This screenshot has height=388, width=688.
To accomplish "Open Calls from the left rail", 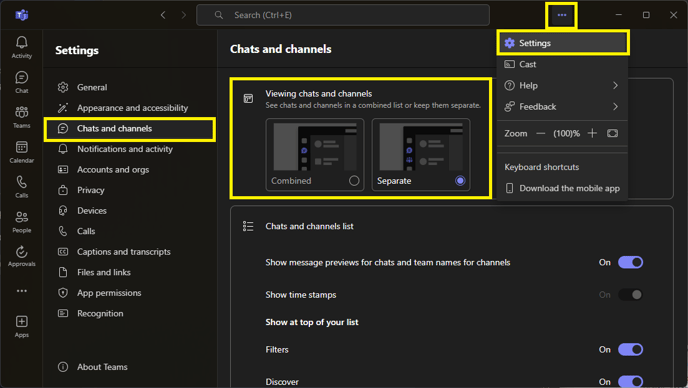I will point(22,187).
